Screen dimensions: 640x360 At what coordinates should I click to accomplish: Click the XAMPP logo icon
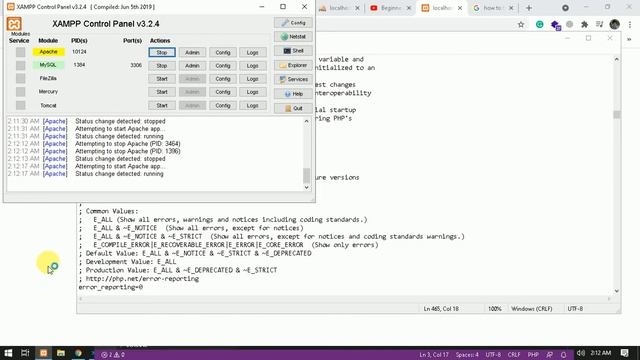[x=14, y=24]
